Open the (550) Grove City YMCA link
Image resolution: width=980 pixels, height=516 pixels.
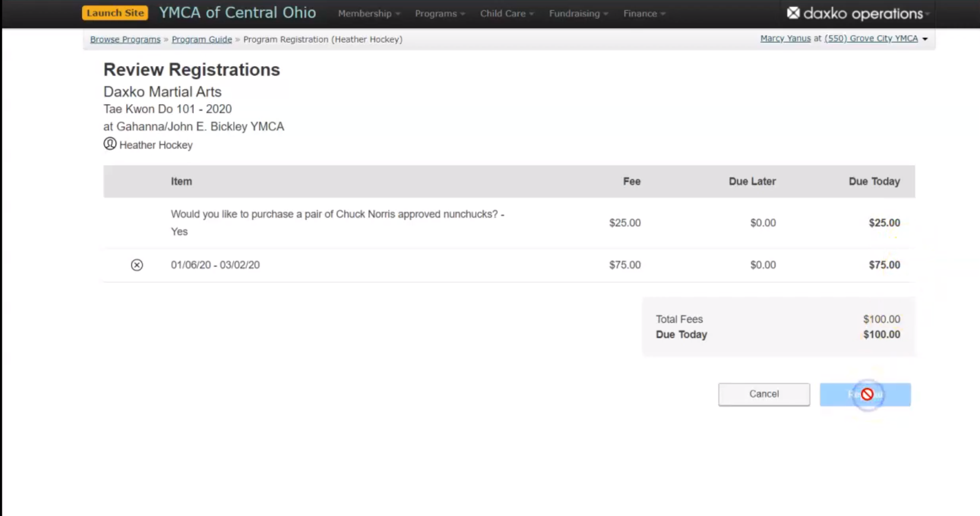(x=871, y=38)
